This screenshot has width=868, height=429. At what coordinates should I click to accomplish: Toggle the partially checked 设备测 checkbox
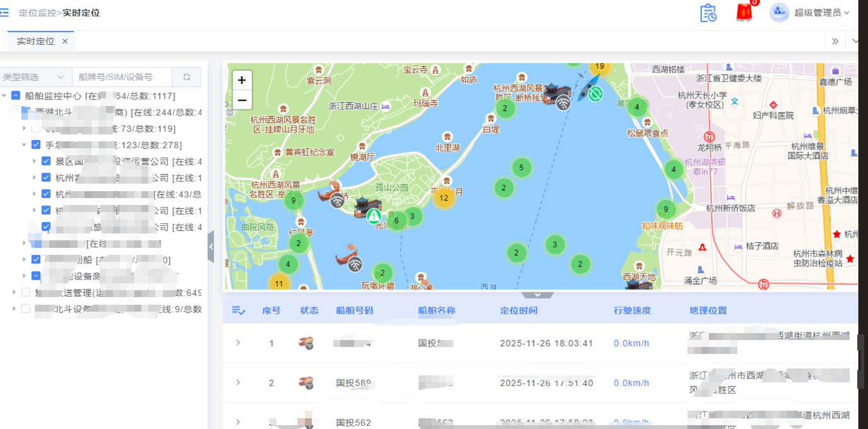click(x=36, y=276)
